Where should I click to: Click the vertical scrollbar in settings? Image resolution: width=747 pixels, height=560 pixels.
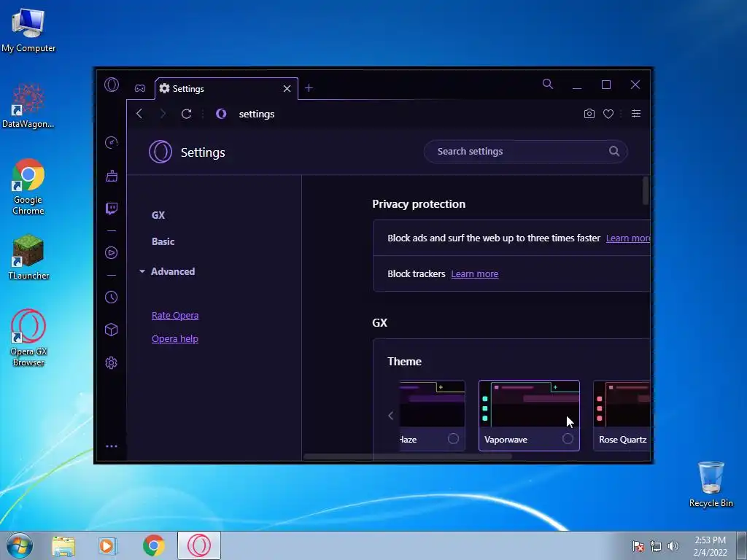(646, 190)
